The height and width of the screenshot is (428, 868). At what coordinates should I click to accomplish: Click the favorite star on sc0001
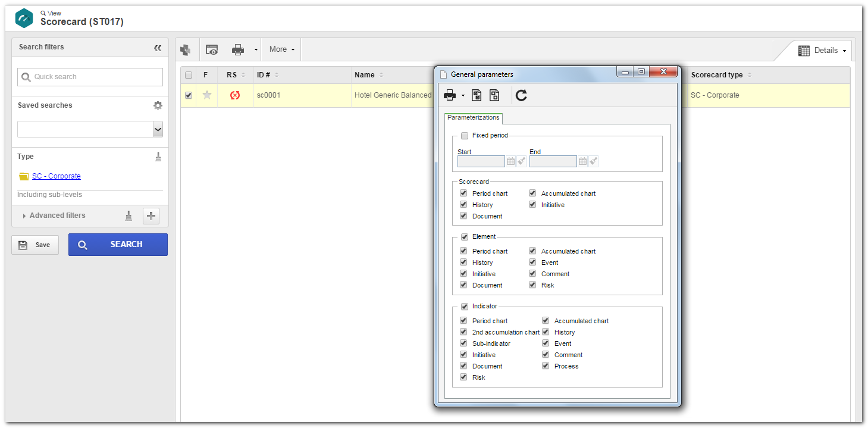(207, 95)
